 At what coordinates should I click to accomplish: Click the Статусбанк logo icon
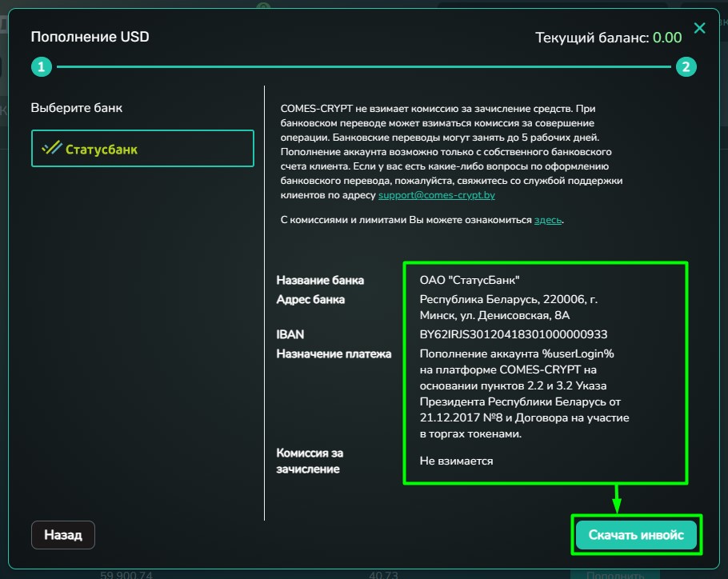click(51, 149)
